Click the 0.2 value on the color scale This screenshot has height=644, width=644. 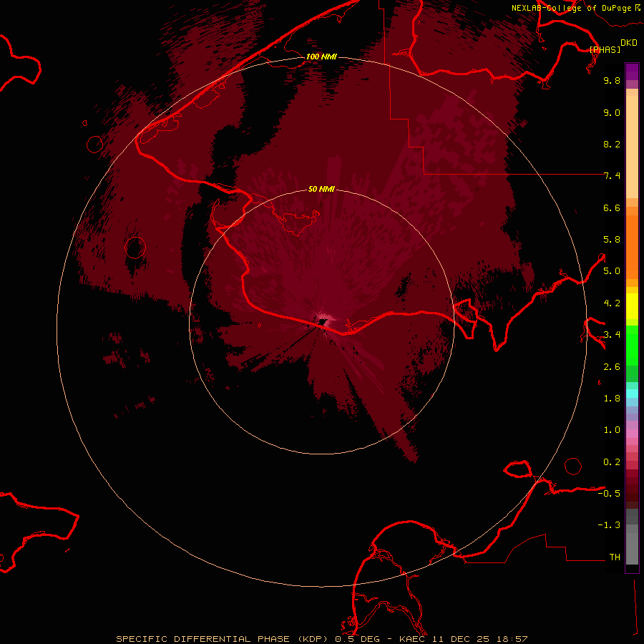[x=612, y=462]
